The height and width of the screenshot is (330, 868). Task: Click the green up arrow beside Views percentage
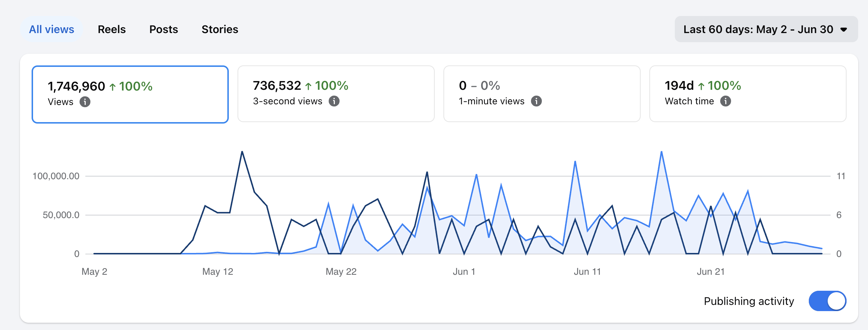click(113, 87)
